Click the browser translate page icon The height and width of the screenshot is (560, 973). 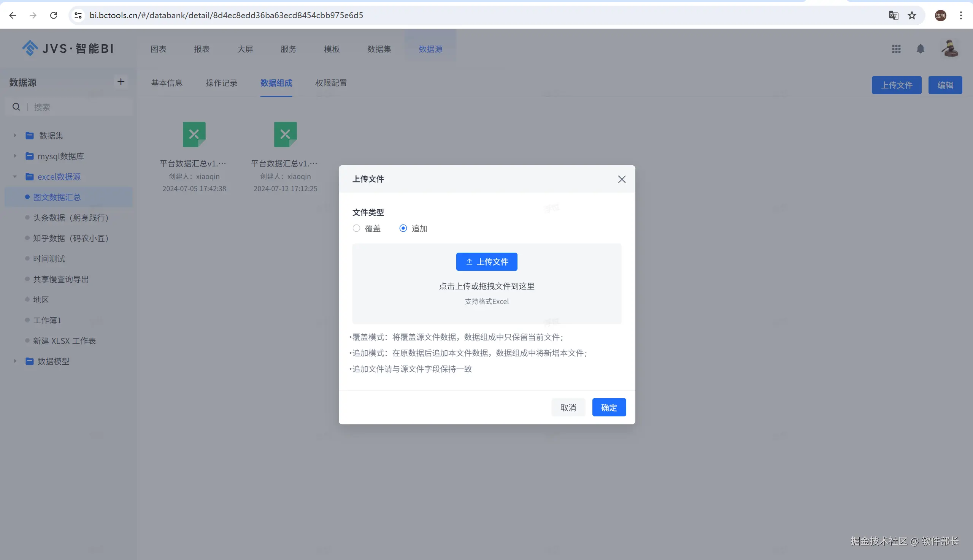click(x=893, y=15)
